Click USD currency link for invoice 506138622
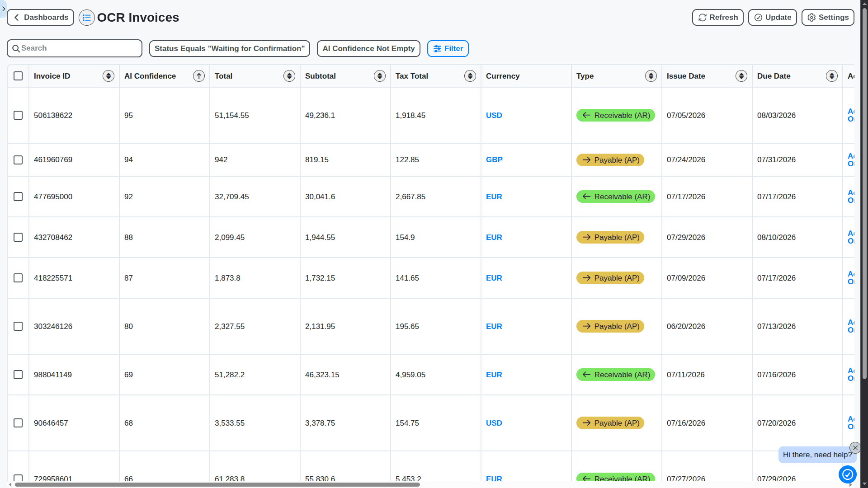 point(494,115)
